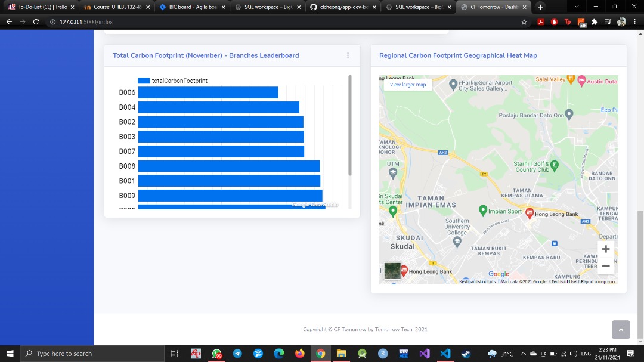This screenshot has height=362, width=644.
Task: Click Keyboard shortcuts on the map
Action: pyautogui.click(x=477, y=282)
